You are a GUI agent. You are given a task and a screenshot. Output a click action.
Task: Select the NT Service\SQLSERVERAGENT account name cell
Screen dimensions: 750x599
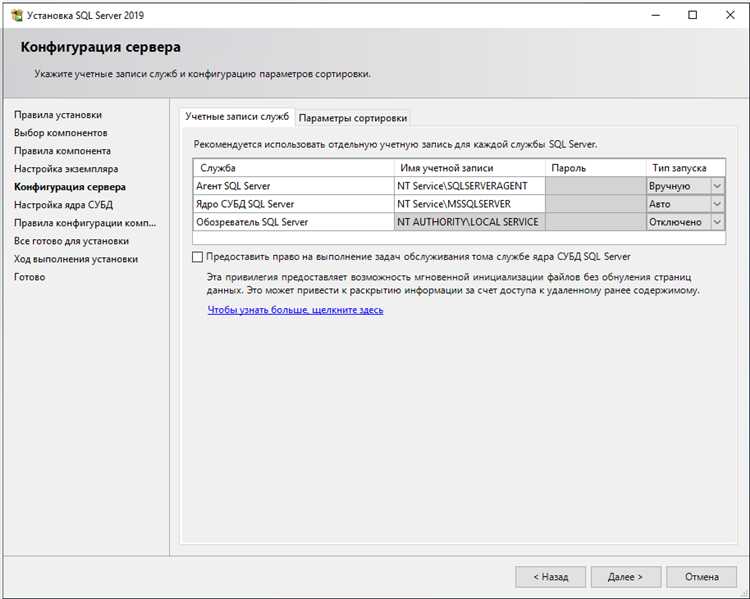tap(470, 186)
